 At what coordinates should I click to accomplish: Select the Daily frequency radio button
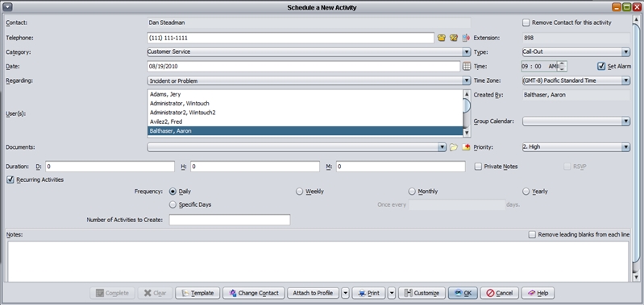(173, 192)
